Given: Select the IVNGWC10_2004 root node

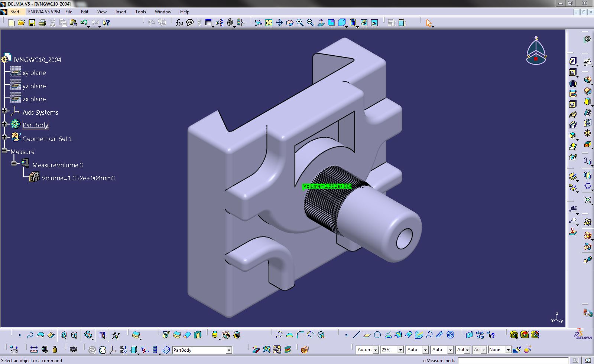Looking at the screenshot, I should click(37, 60).
